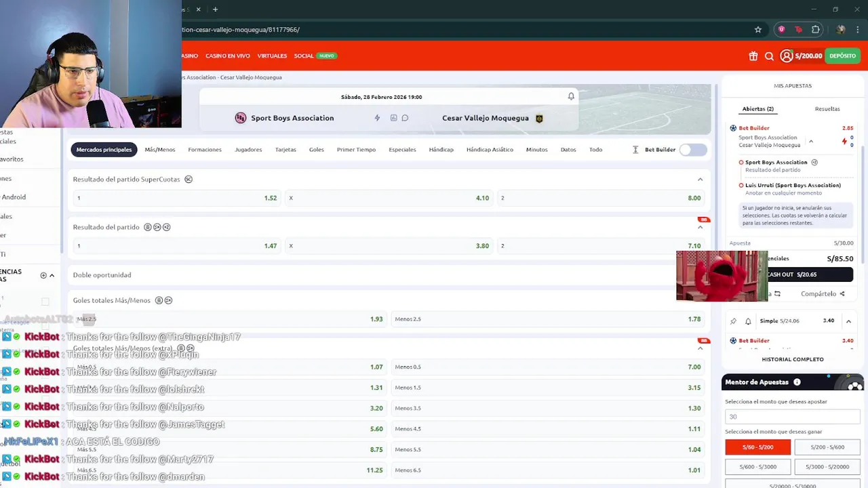The height and width of the screenshot is (488, 868).
Task: Open the Formaciones tab
Action: (x=205, y=150)
